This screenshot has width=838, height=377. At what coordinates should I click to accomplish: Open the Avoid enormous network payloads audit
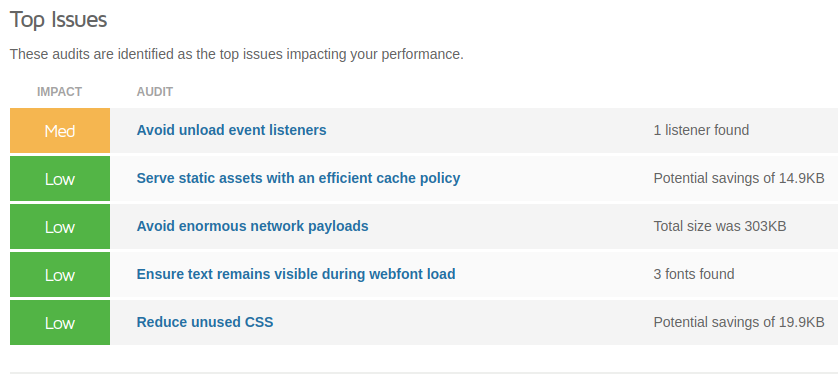pyautogui.click(x=252, y=226)
